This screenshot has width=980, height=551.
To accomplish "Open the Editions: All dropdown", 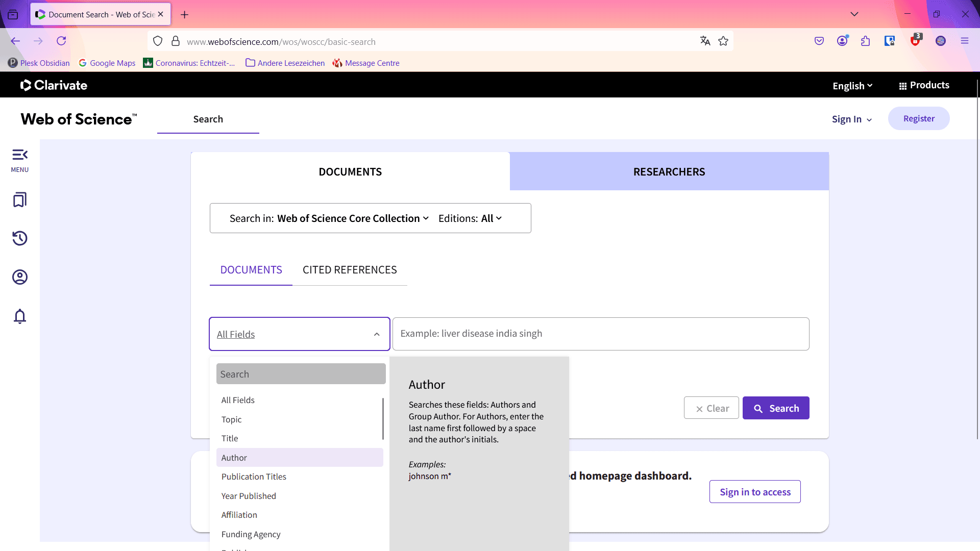I will click(x=470, y=218).
